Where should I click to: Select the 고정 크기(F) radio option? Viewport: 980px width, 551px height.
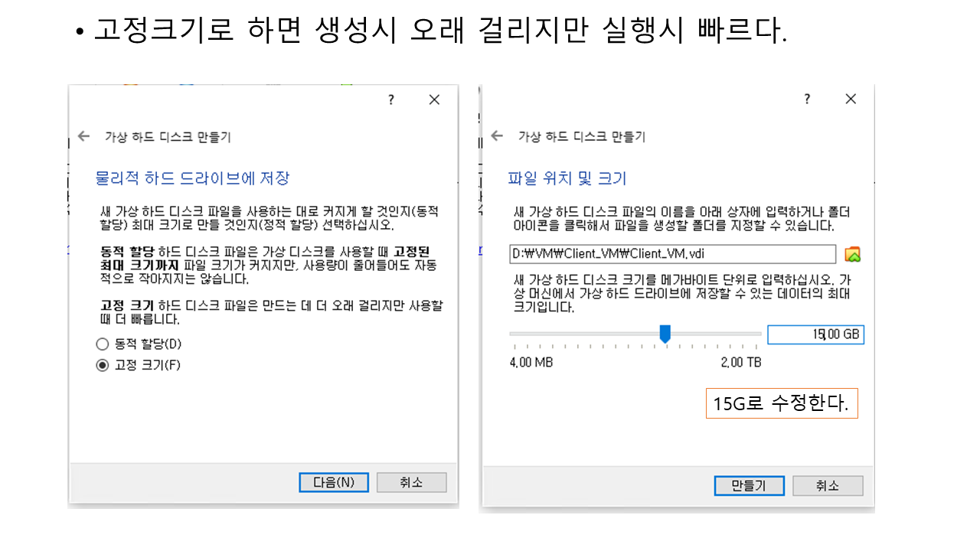(x=103, y=365)
